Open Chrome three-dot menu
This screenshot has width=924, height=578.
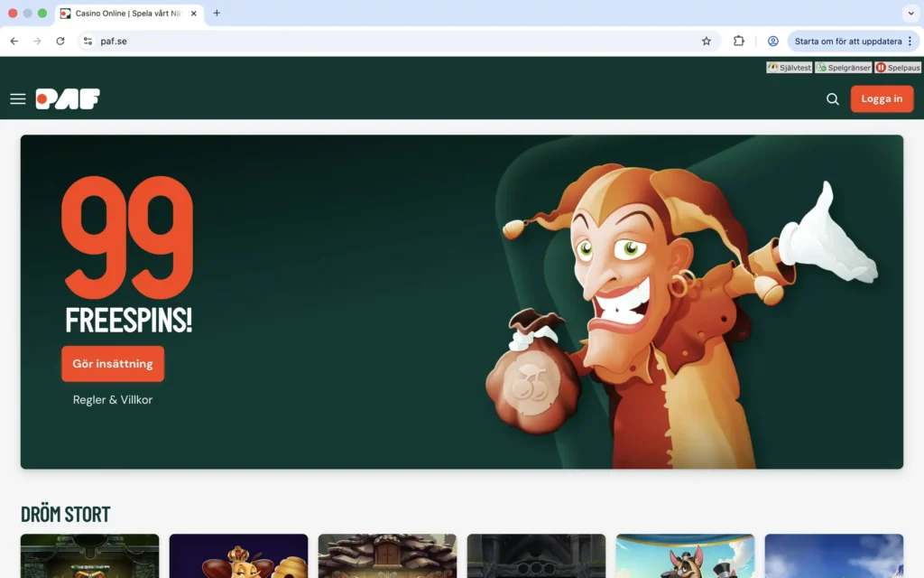(910, 42)
